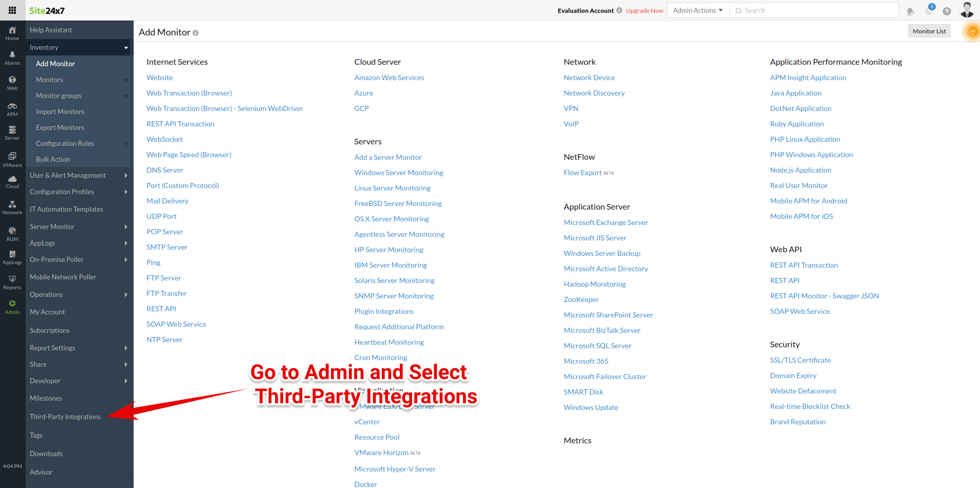Screen dimensions: 980x488
Task: Open the help question mark icon
Action: (947, 11)
